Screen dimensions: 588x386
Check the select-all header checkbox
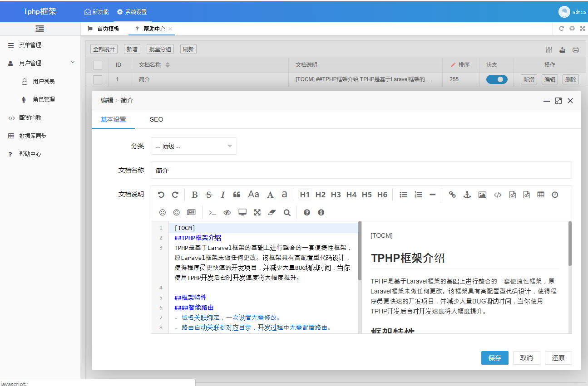point(98,65)
